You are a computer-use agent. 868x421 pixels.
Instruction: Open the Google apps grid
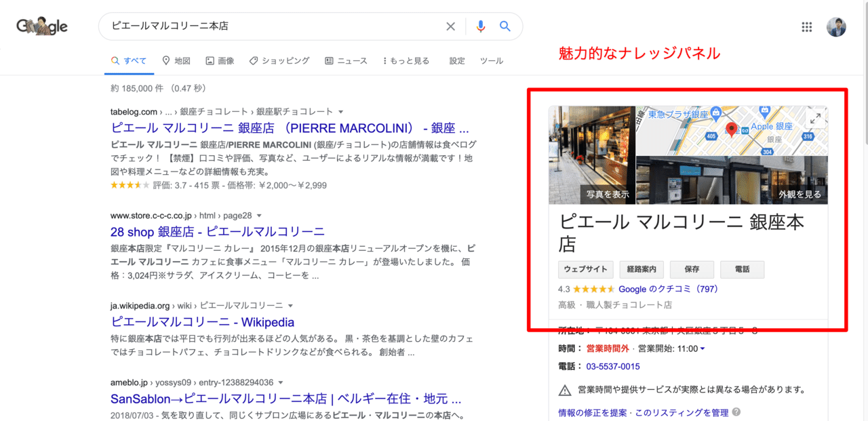coord(807,26)
